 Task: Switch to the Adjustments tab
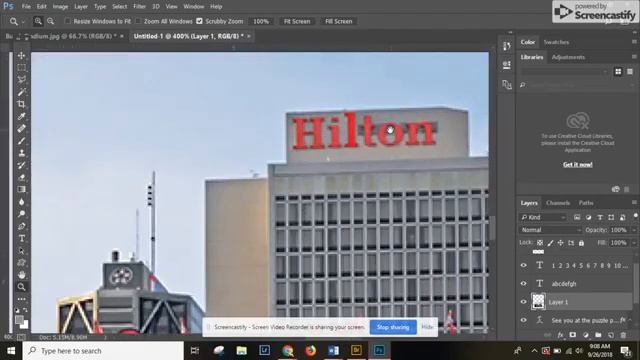click(x=568, y=57)
